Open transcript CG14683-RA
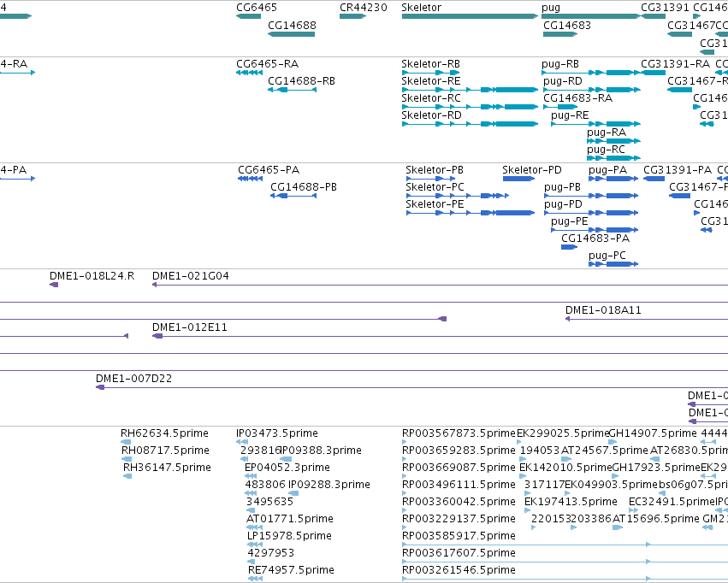Viewport: 728px width, 583px height. point(560,107)
